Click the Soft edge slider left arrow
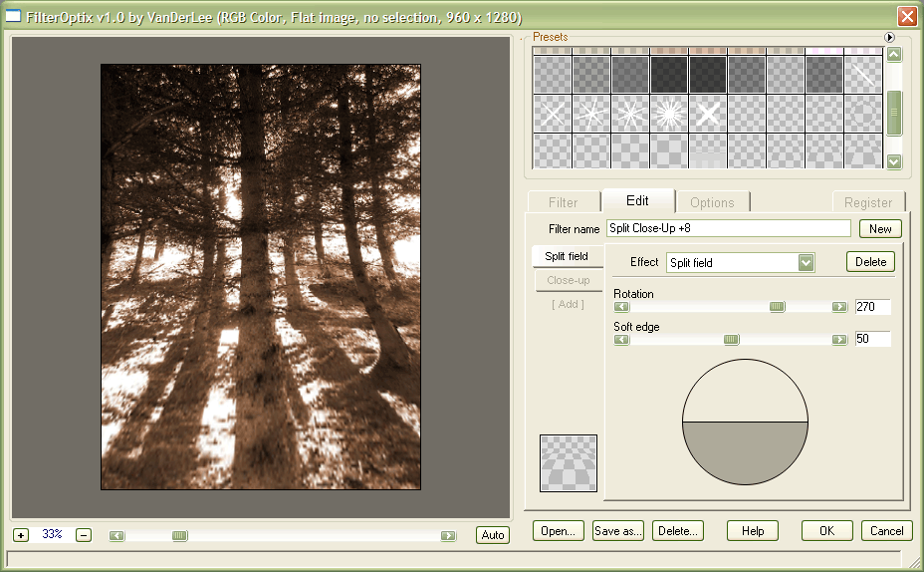This screenshot has width=924, height=572. click(x=621, y=340)
